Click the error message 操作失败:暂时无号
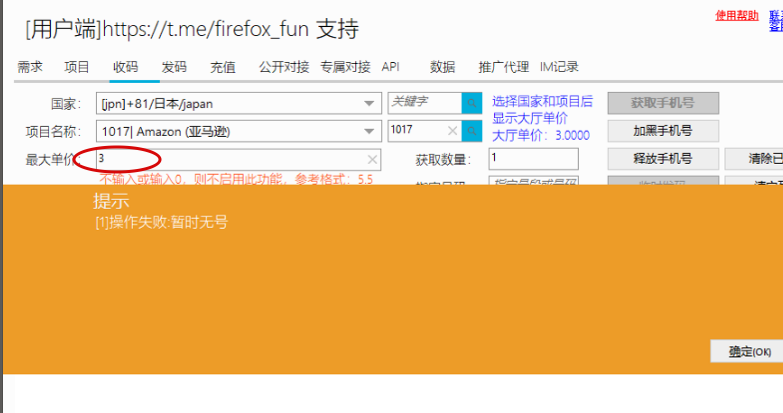The width and height of the screenshot is (783, 413). coord(161,222)
